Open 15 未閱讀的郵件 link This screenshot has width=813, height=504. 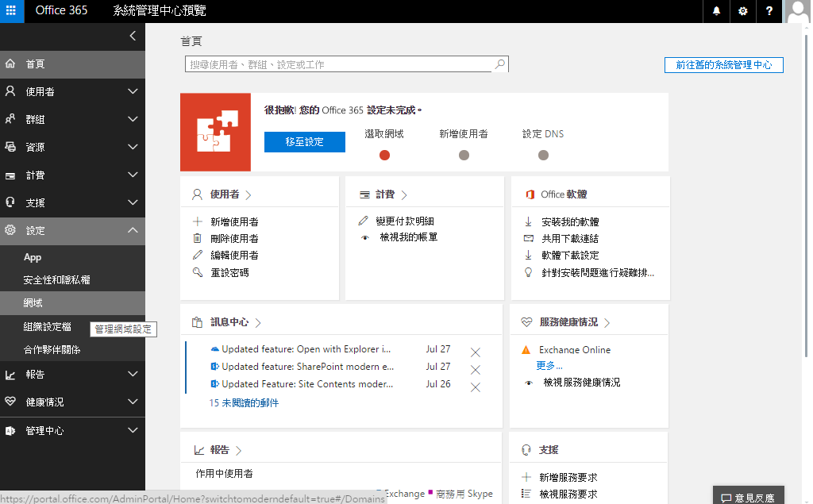[x=244, y=403]
